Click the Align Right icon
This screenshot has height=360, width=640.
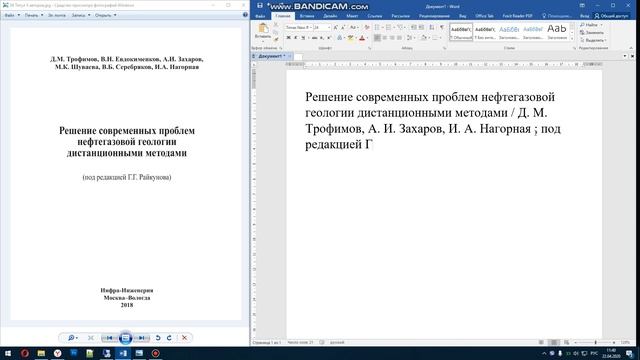392,38
